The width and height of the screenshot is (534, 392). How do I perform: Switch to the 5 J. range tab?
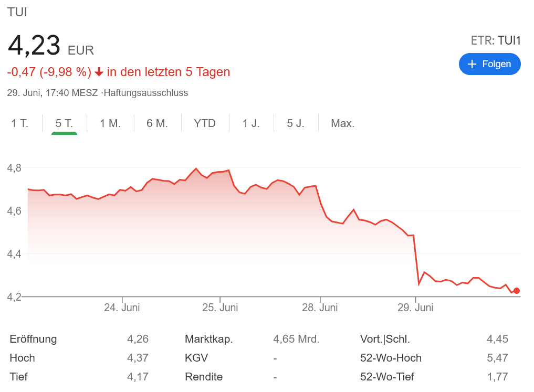296,124
